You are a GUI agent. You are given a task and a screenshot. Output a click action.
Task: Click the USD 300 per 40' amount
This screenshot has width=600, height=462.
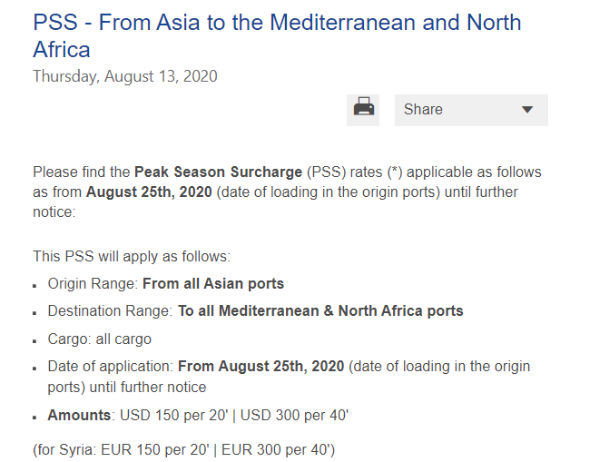294,415
